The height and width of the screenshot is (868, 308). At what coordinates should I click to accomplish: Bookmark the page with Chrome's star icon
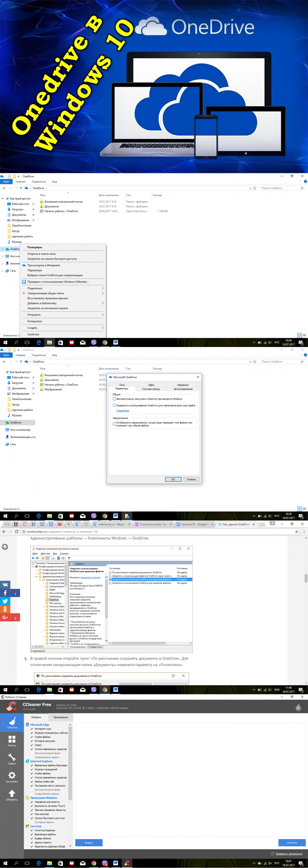tap(296, 532)
